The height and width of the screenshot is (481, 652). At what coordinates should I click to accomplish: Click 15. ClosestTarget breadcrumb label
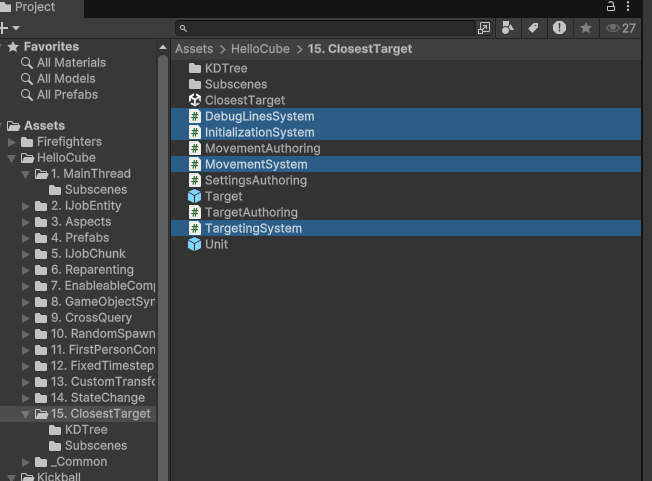[360, 49]
